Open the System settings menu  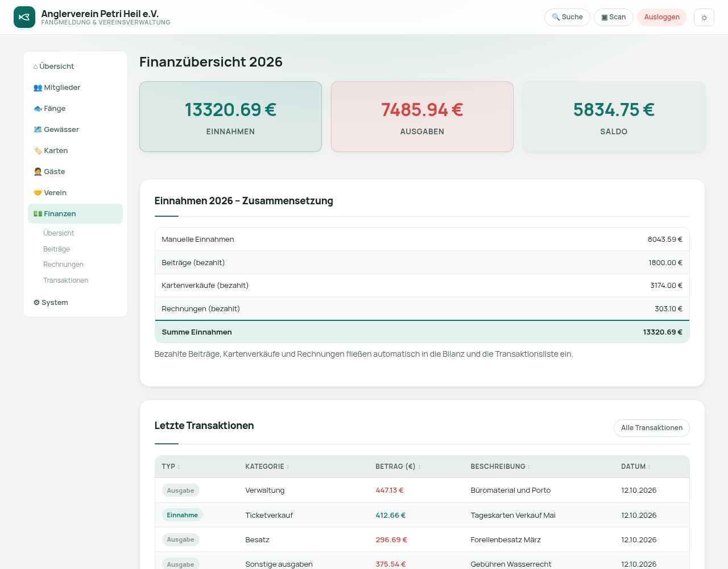coord(75,303)
